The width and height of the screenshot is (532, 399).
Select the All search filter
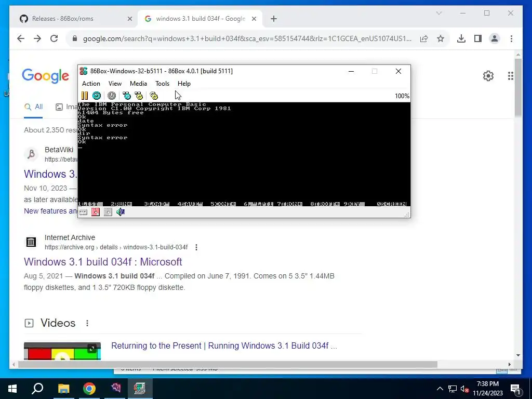pos(33,107)
